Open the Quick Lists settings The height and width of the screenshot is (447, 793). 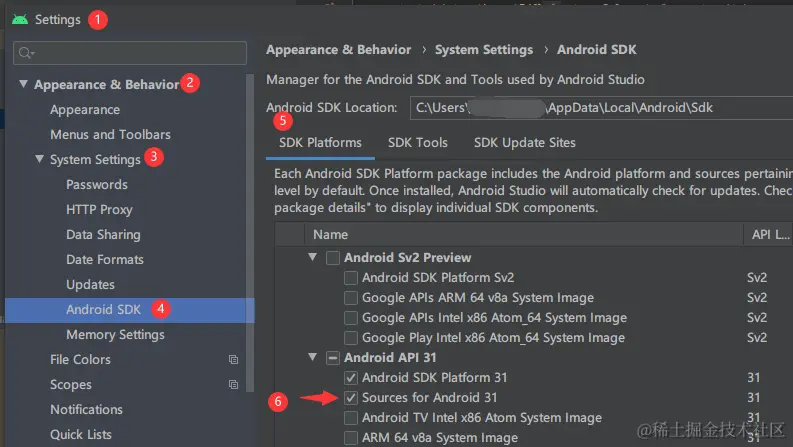coord(80,434)
